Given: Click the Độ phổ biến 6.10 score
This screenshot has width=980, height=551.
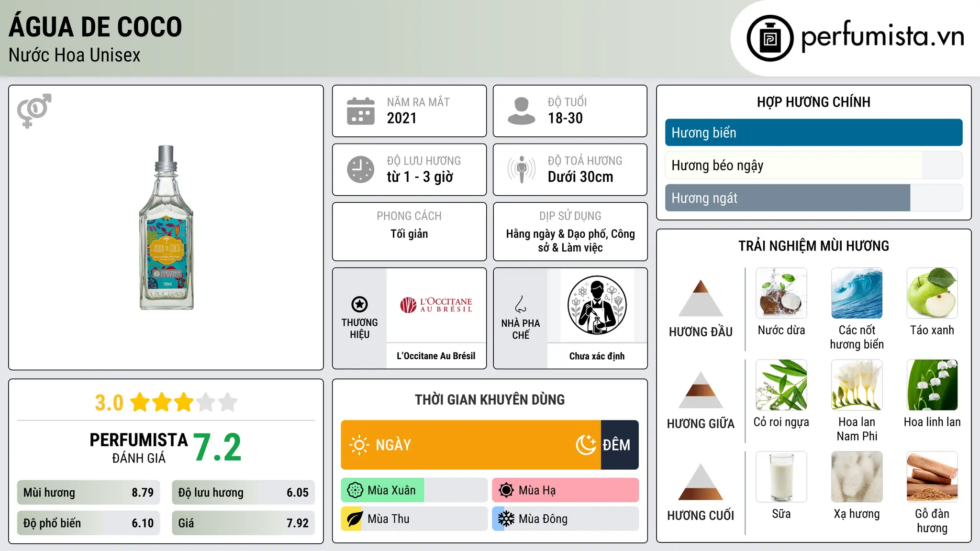Looking at the screenshot, I should 89,523.
